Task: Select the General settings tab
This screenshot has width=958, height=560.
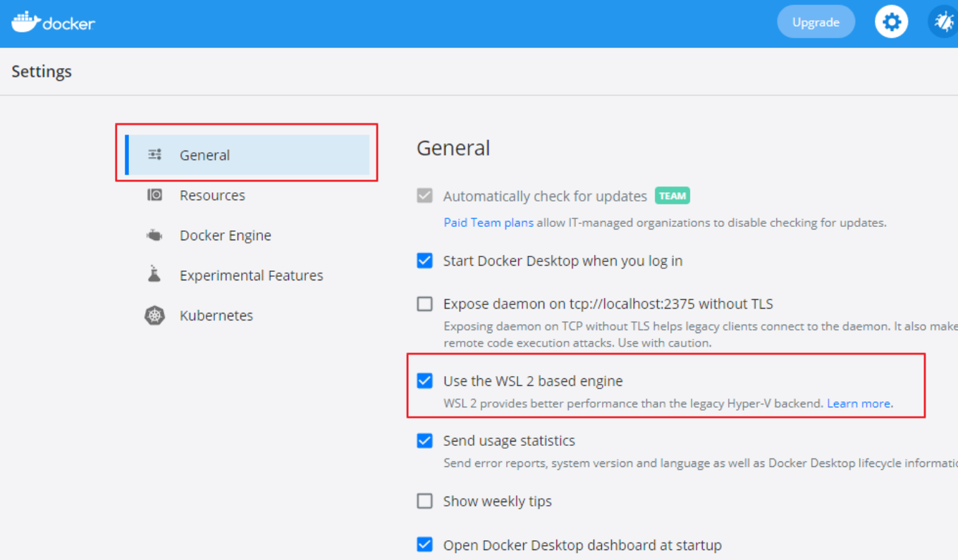Action: click(x=247, y=155)
